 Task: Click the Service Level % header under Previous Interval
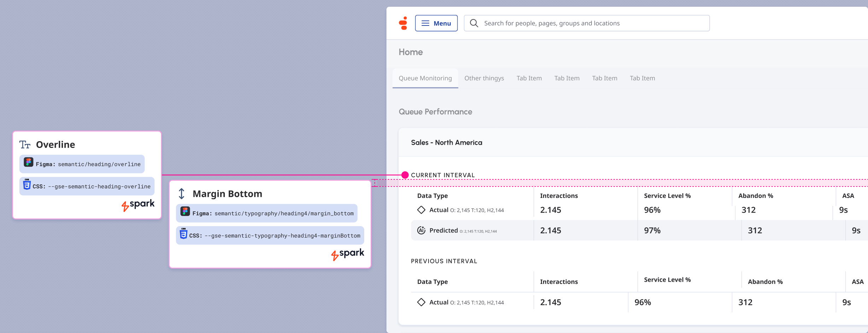pyautogui.click(x=668, y=280)
